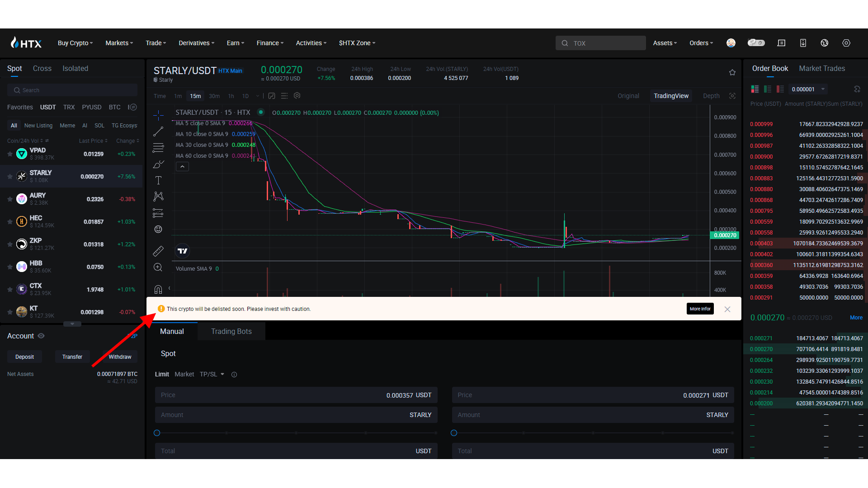Click the zoom-in magnifier tool

pyautogui.click(x=158, y=267)
